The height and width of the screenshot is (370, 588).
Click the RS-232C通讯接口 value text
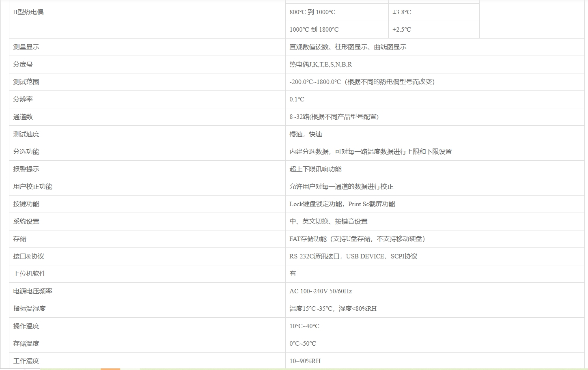coord(353,256)
